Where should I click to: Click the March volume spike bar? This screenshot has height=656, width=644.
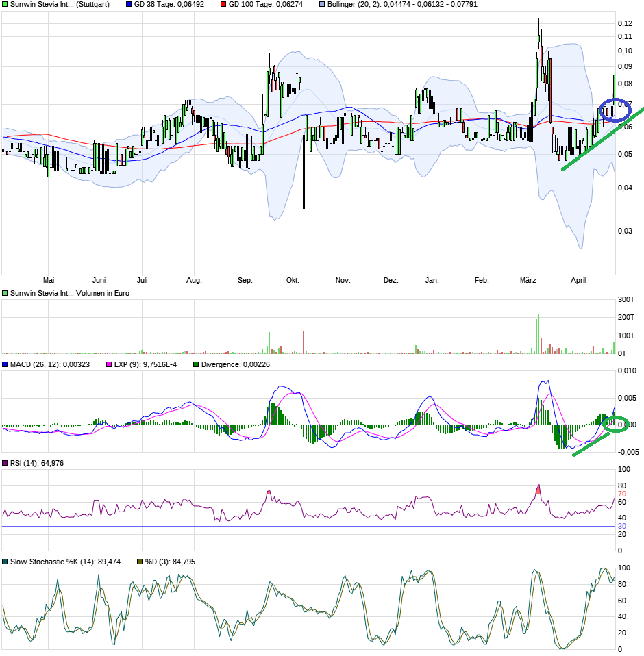[538, 334]
